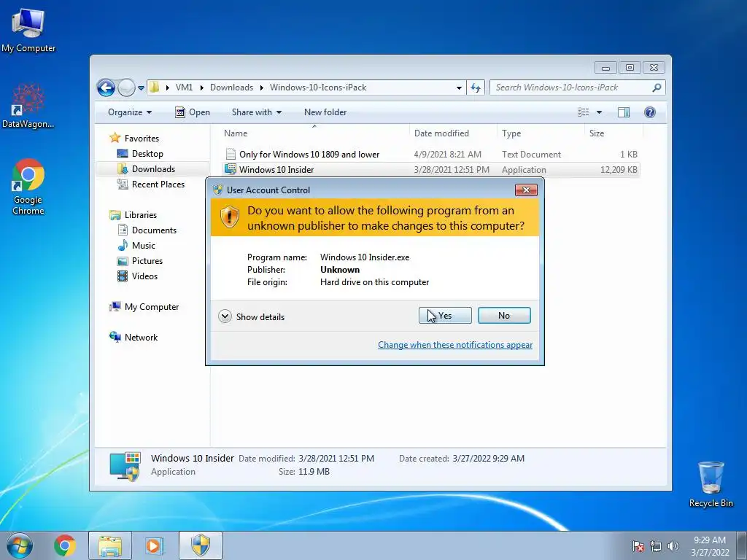
Task: Select VM1 in the address breadcrumb
Action: pos(184,87)
